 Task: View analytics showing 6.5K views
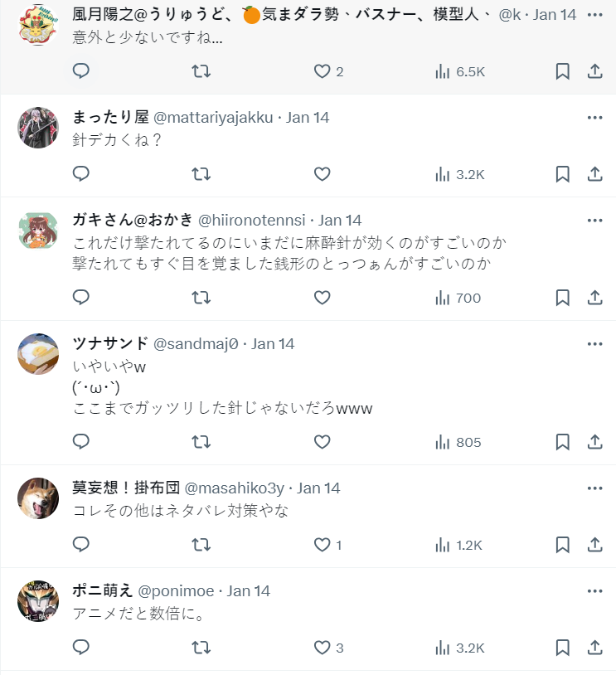tap(459, 71)
